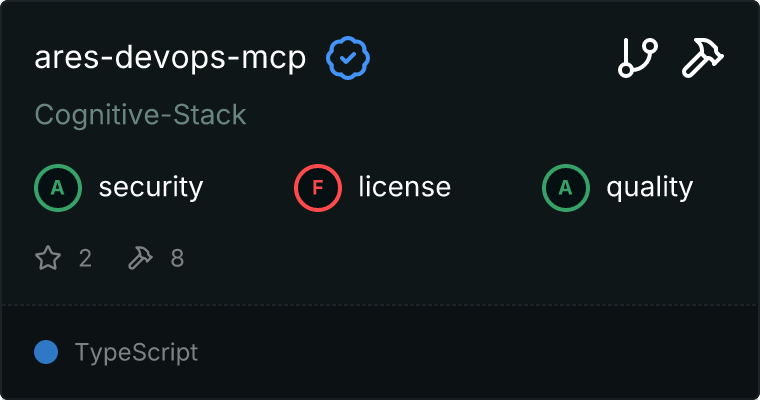Click empty footer area right of TypeScript

click(x=480, y=352)
